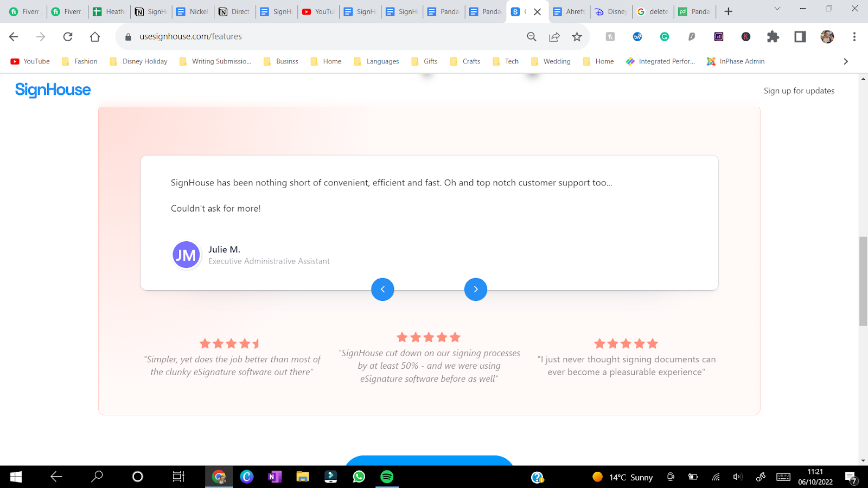Open the Grammarly extension icon
This screenshot has height=488, width=868.
pos(665,37)
